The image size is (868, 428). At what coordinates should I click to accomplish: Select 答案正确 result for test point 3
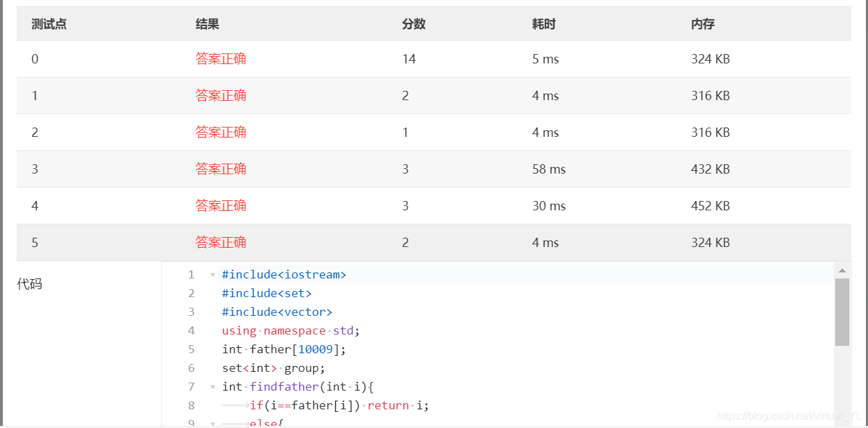(221, 169)
